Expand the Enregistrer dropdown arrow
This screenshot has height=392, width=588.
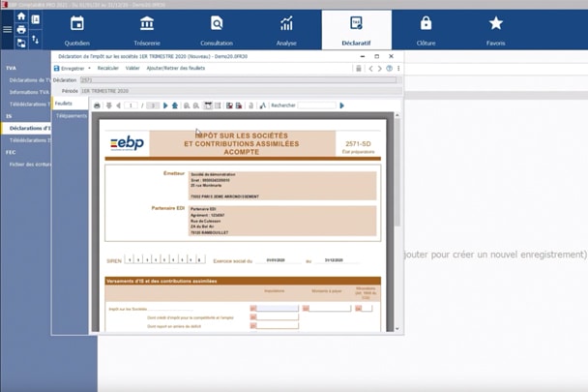(89, 69)
